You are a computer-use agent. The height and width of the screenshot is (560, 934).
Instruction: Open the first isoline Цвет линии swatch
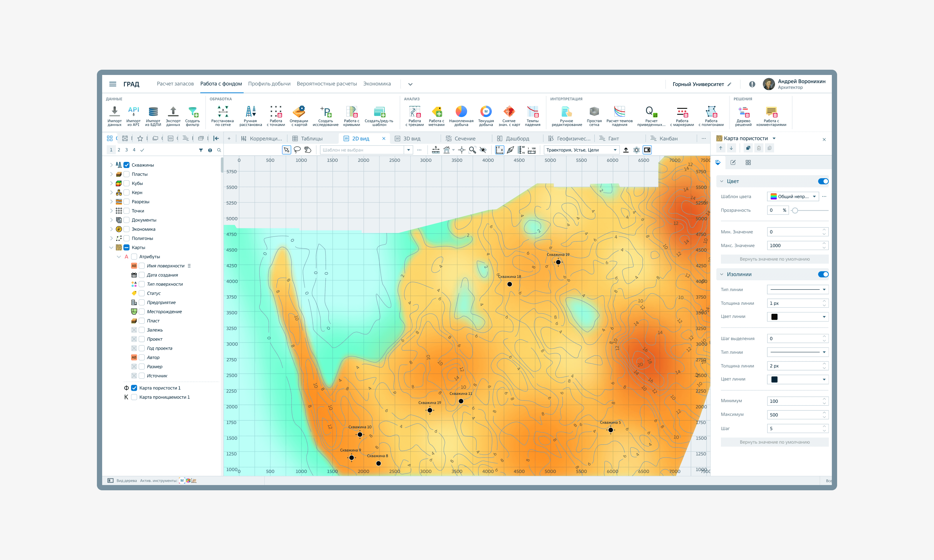pyautogui.click(x=797, y=317)
